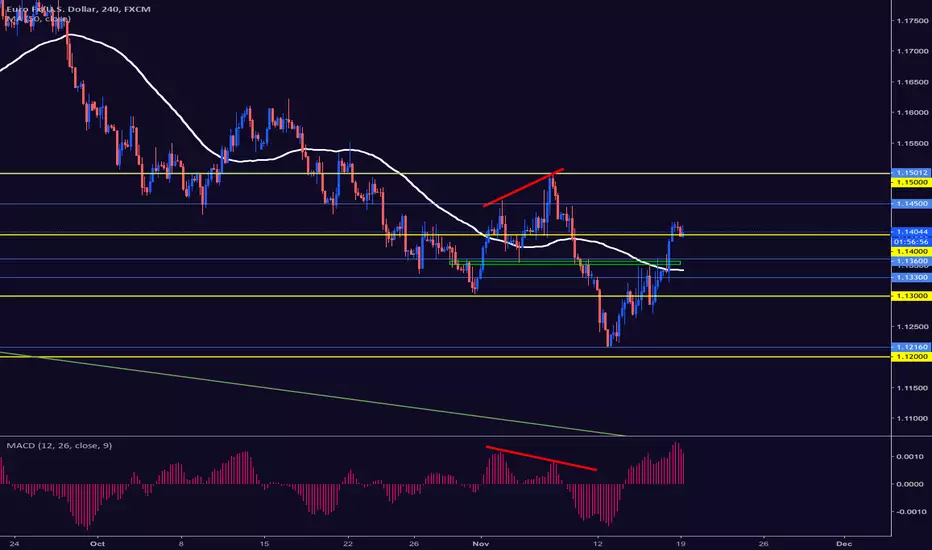Click the 01:56:56 candle countdown label
The width and height of the screenshot is (932, 550).
(911, 241)
